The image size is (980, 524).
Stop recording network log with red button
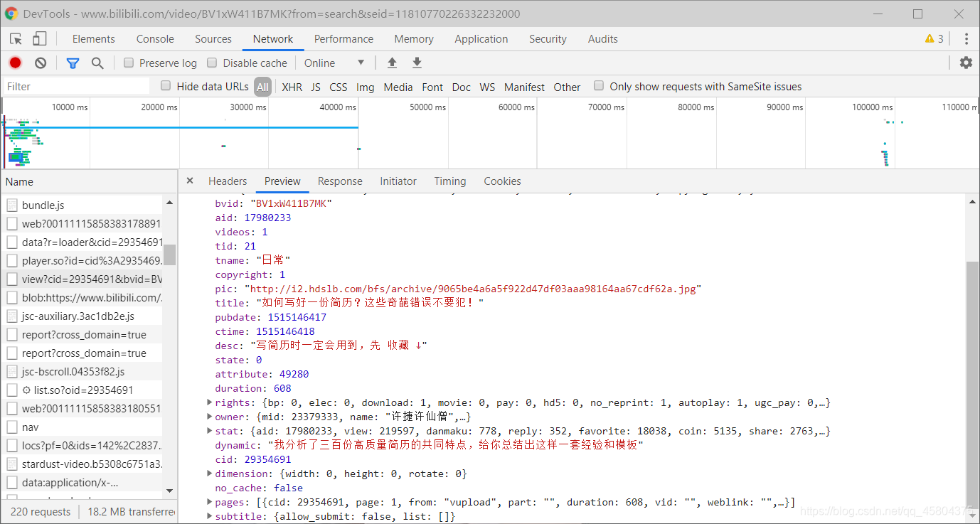pos(15,63)
